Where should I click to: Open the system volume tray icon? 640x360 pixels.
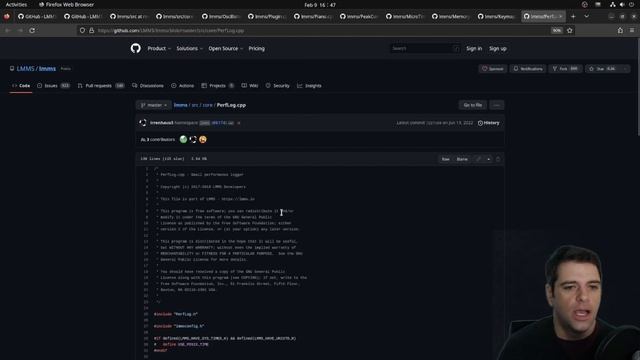[x=622, y=4]
